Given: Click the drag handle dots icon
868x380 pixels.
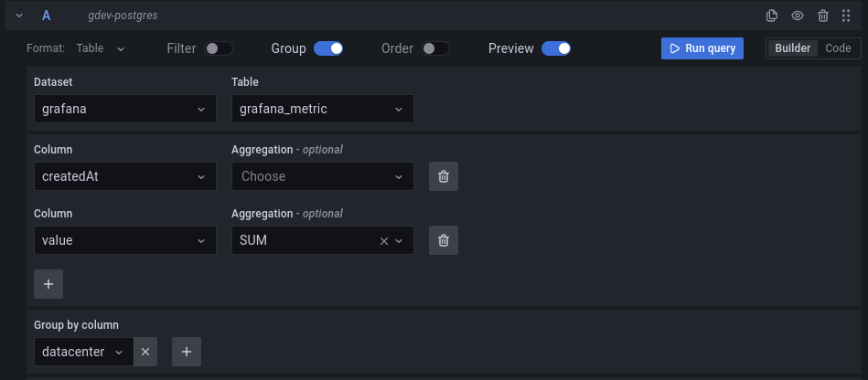Looking at the screenshot, I should point(847,16).
